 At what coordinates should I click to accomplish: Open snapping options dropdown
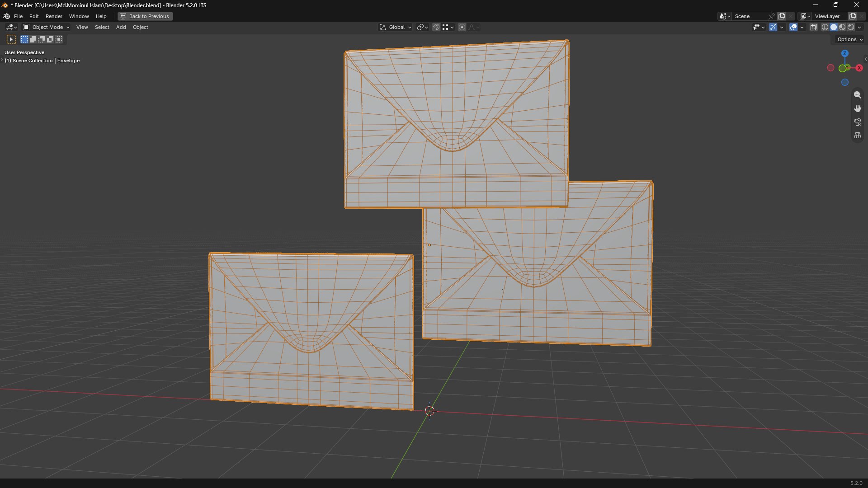(448, 27)
